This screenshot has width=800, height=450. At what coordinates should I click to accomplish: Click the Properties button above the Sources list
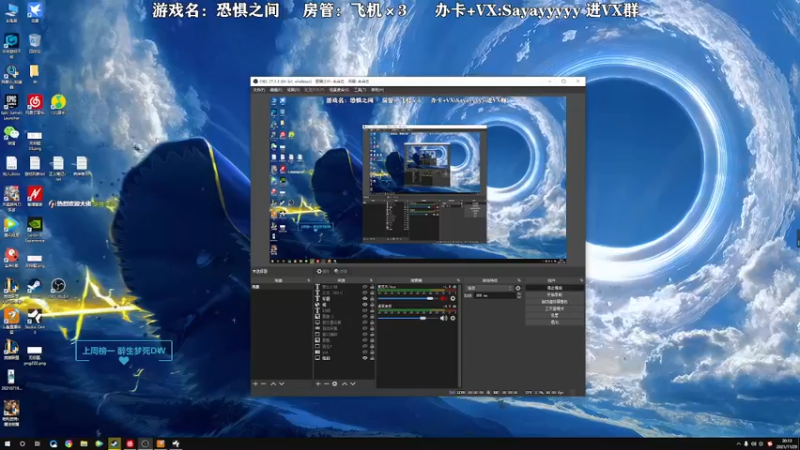coord(322,271)
